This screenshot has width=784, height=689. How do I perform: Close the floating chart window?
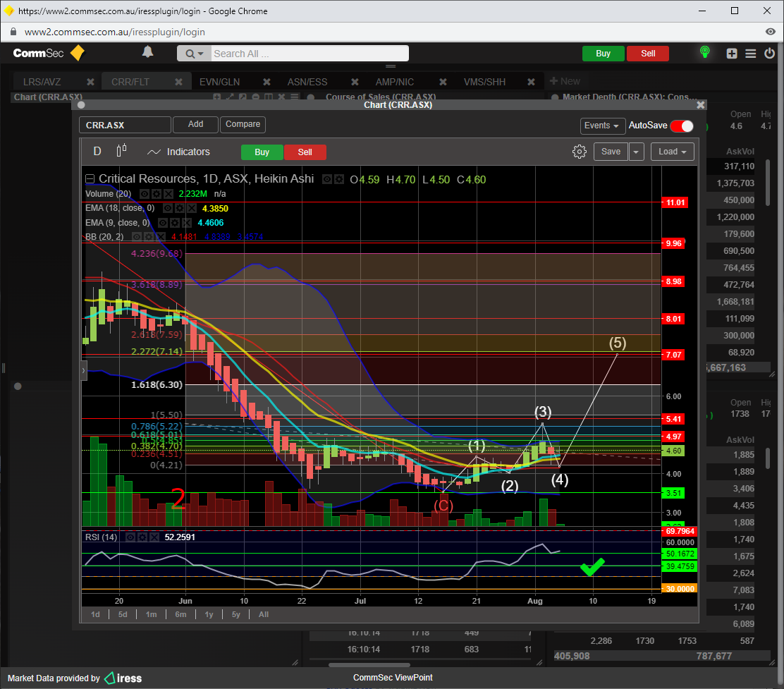[x=700, y=105]
